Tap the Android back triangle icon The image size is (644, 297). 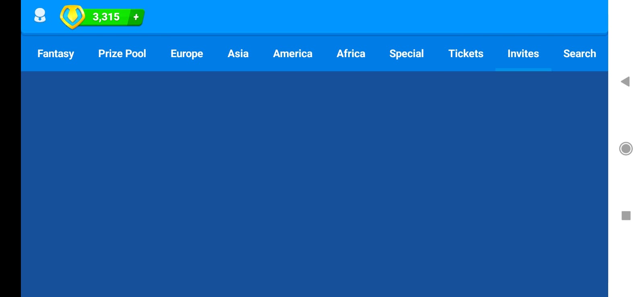[625, 82]
